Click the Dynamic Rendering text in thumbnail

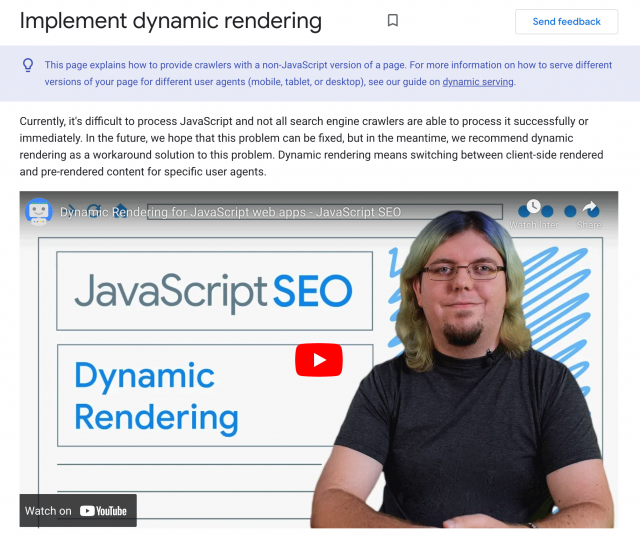[156, 396]
